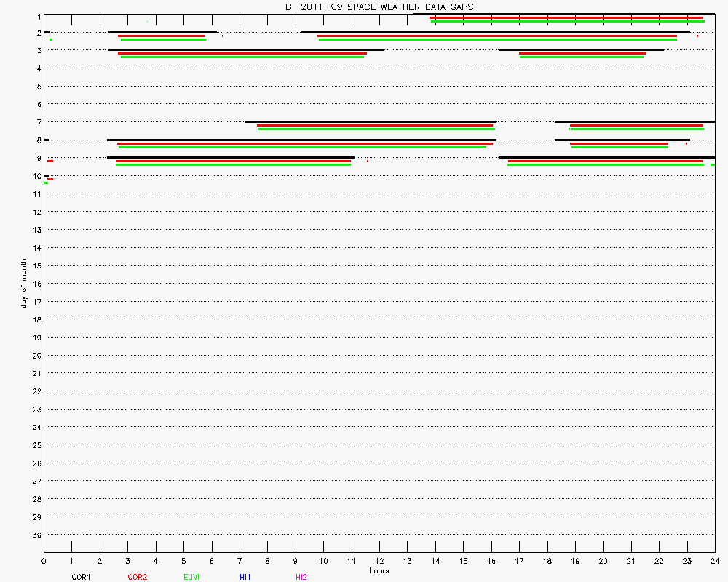Click the red COR2 legend label
The width and height of the screenshot is (728, 582).
pos(137,577)
